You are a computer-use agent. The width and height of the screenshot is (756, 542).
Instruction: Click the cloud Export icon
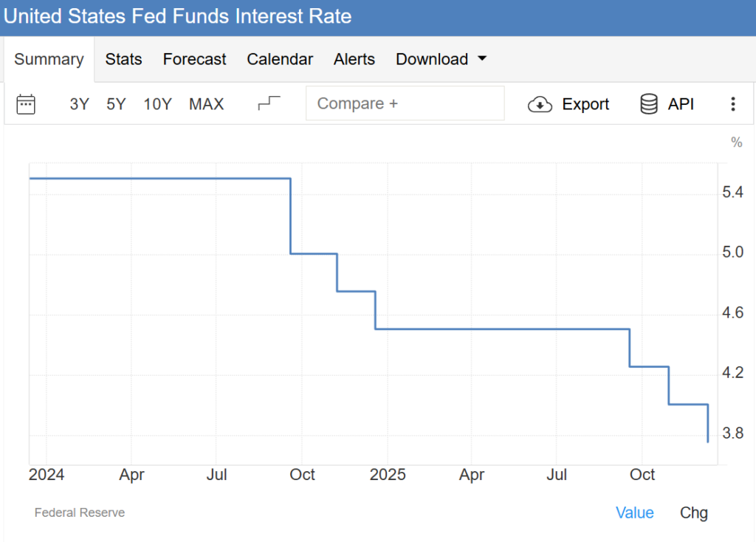coord(540,104)
